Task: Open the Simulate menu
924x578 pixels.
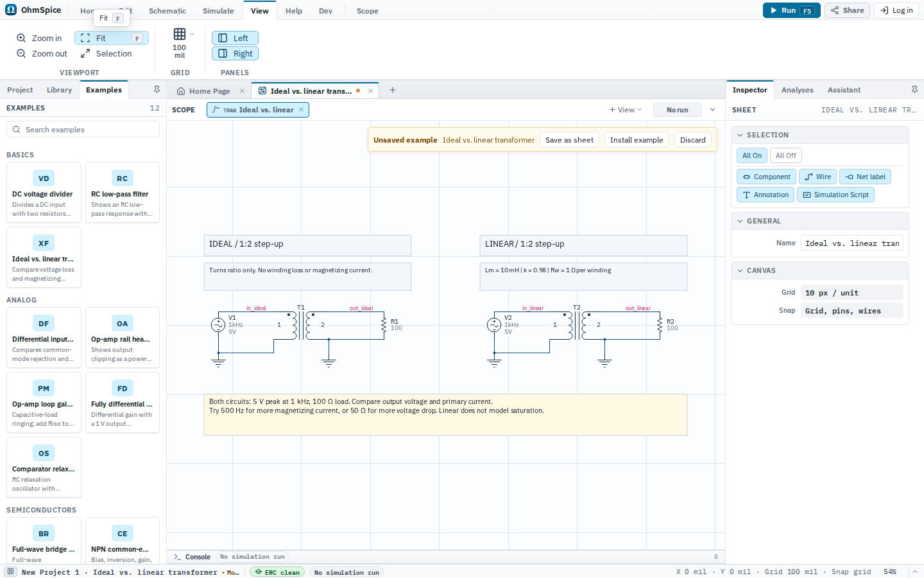Action: coord(218,11)
